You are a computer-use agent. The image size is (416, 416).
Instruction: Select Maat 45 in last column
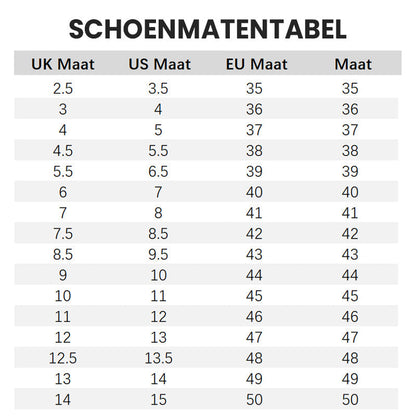click(x=350, y=296)
